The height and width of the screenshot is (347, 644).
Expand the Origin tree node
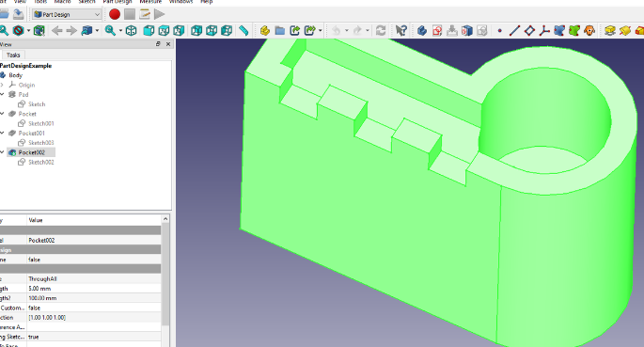point(2,85)
